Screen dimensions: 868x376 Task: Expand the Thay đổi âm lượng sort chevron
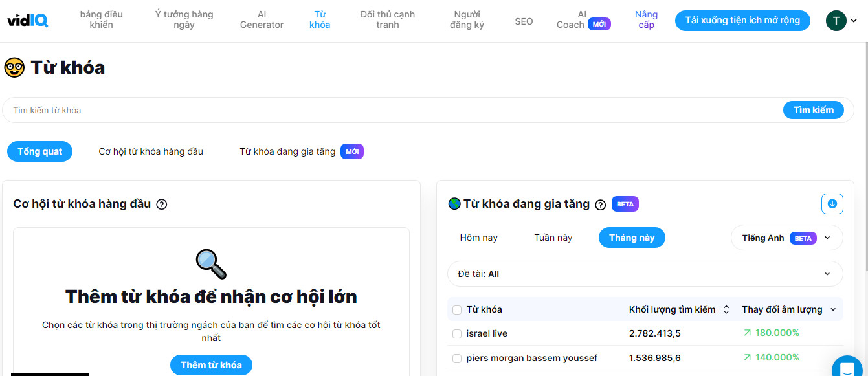coord(833,310)
